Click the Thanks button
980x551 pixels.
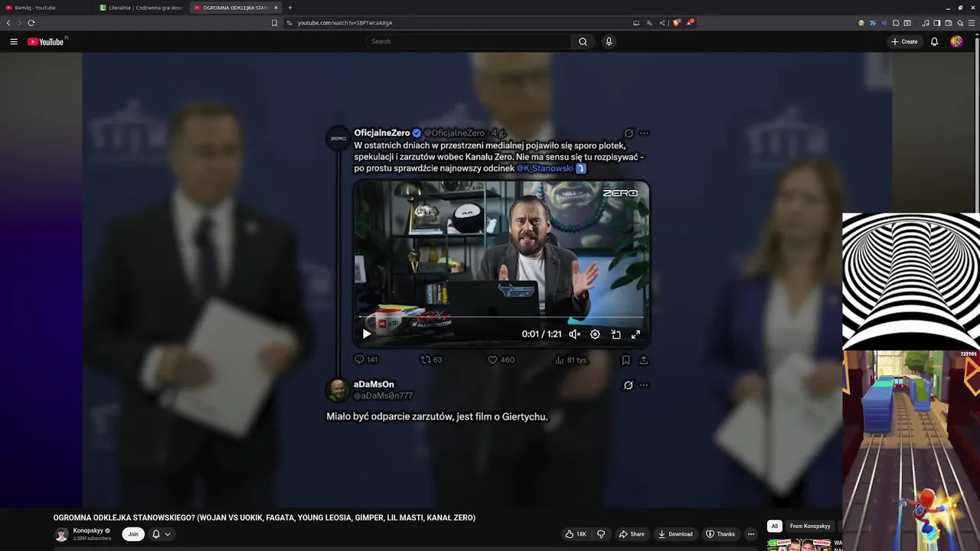click(x=720, y=534)
